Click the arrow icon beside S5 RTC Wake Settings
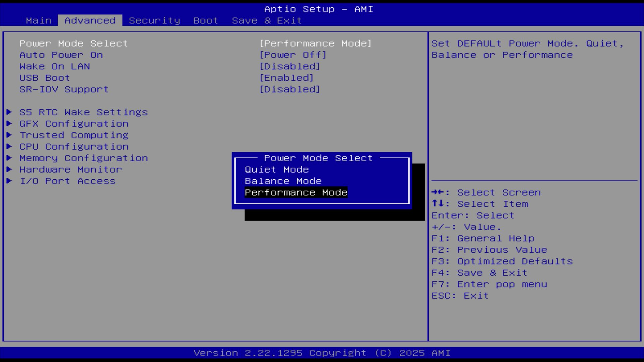 pyautogui.click(x=9, y=112)
